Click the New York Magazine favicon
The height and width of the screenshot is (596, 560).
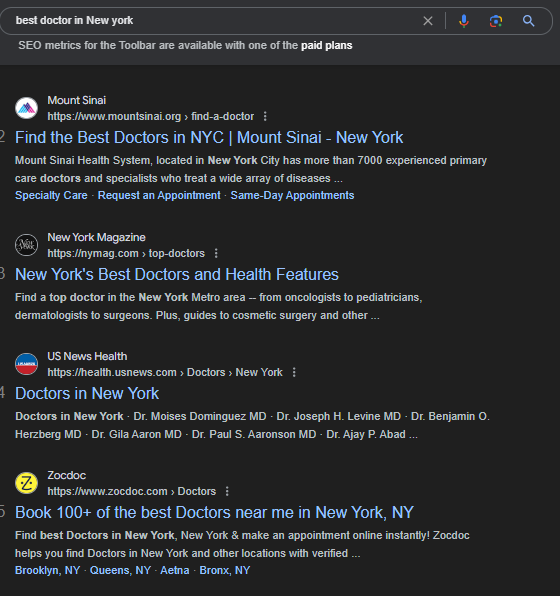[26, 245]
